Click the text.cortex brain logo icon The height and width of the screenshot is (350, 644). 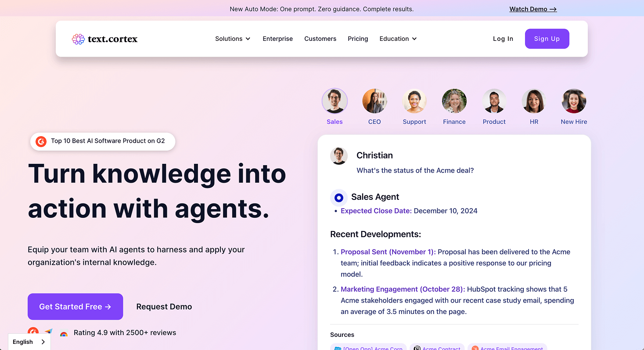(78, 39)
